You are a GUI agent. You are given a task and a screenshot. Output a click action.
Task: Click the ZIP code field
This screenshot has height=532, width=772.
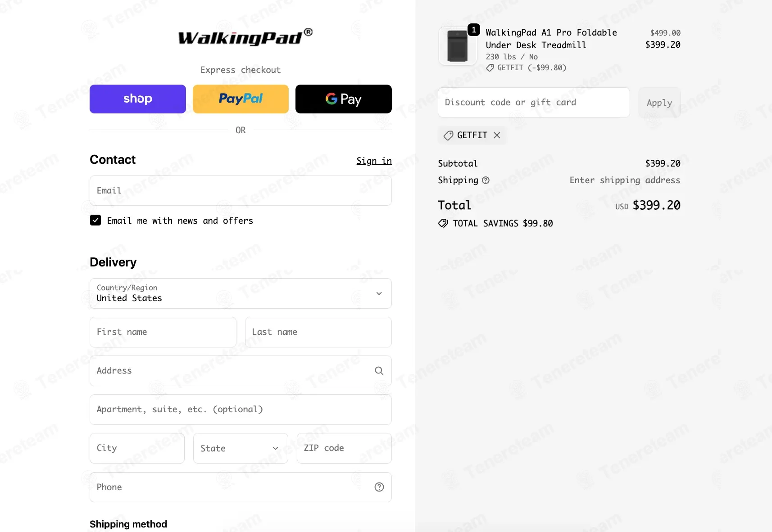(x=344, y=448)
